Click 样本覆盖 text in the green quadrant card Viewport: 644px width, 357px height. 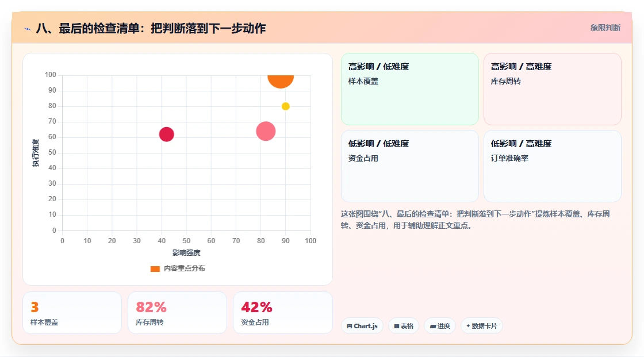point(363,81)
